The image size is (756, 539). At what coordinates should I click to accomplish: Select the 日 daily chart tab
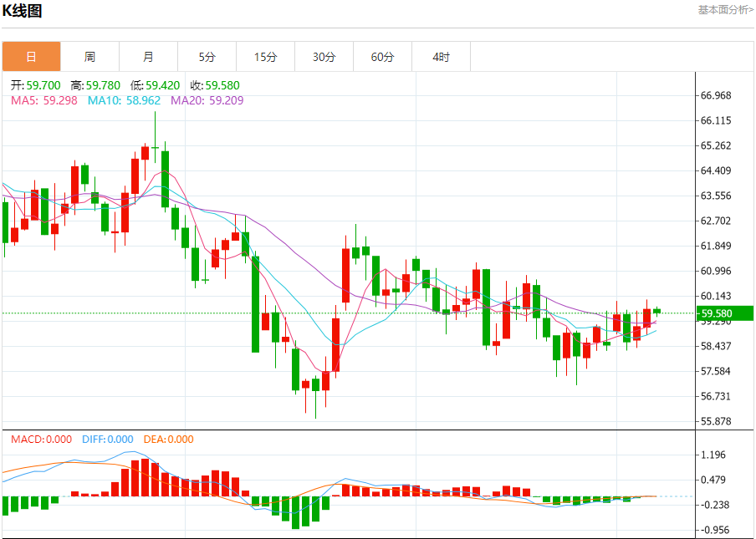[31, 57]
